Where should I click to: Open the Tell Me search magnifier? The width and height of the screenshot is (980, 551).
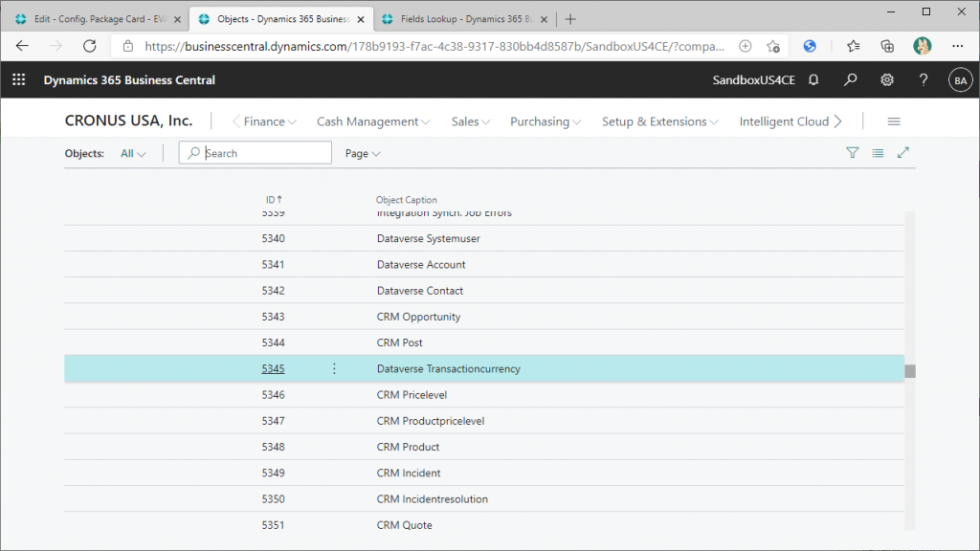(850, 80)
